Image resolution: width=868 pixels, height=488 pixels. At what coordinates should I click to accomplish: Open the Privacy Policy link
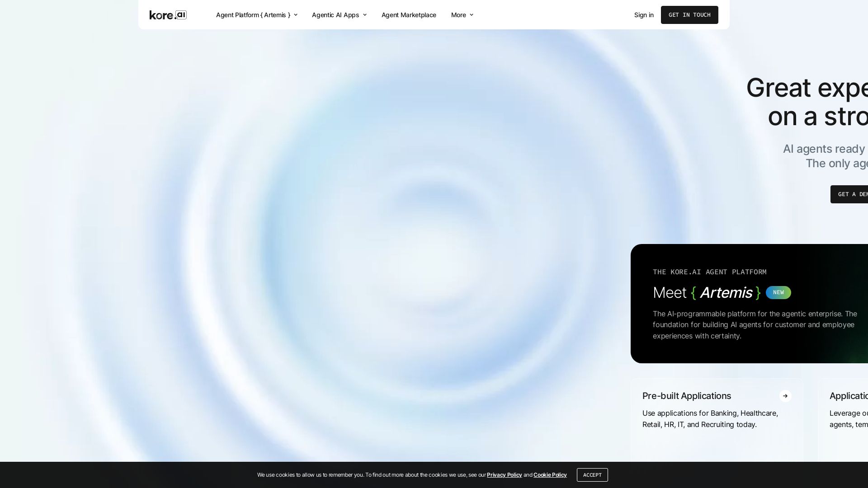(x=504, y=475)
